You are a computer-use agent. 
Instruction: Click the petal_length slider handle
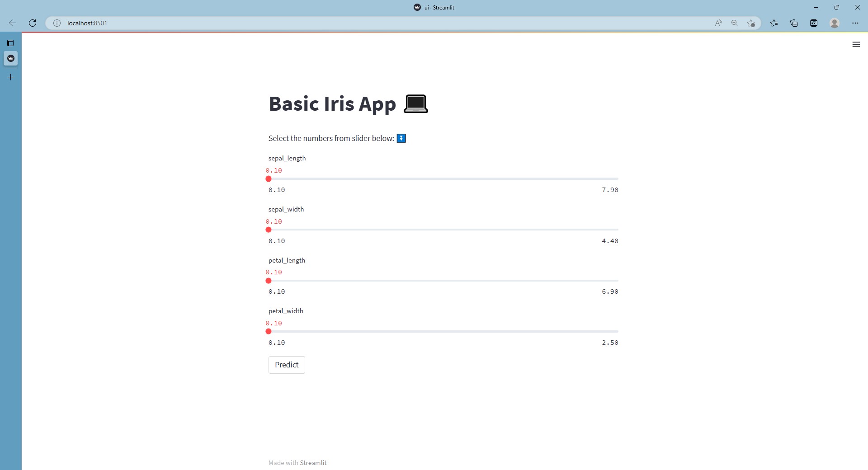point(269,281)
